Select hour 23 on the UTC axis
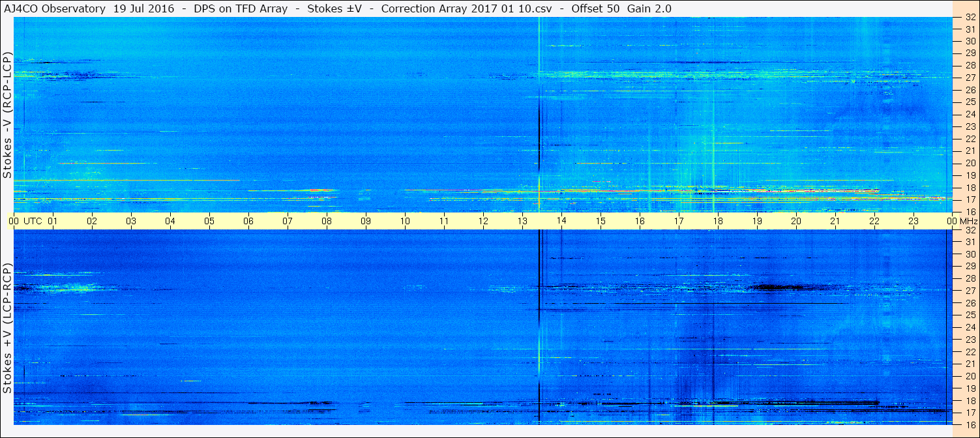This screenshot has height=438, width=980. point(913,221)
